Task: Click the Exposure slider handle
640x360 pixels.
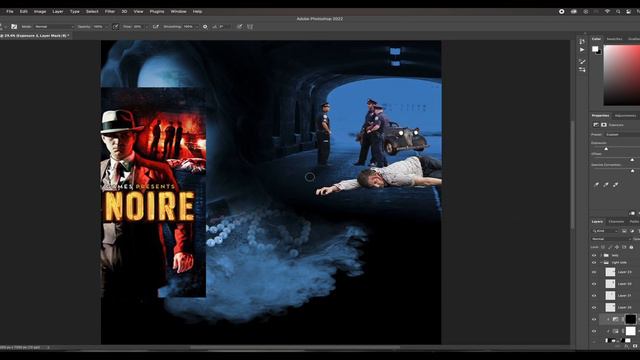Action: 606,149
